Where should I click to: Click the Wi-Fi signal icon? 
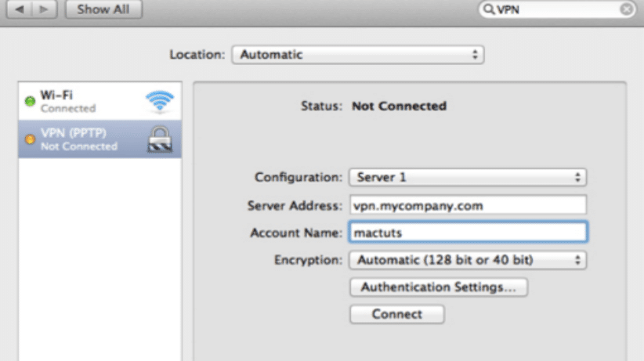(x=160, y=101)
